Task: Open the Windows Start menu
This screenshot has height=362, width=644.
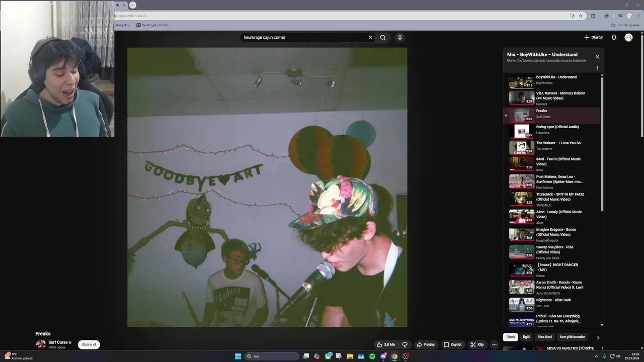Action: point(238,356)
